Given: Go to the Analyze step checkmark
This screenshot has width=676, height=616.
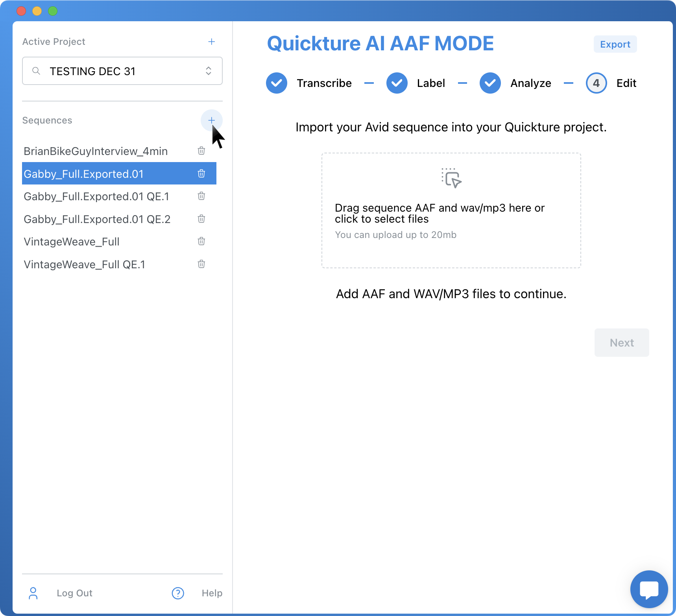Looking at the screenshot, I should click(x=490, y=83).
